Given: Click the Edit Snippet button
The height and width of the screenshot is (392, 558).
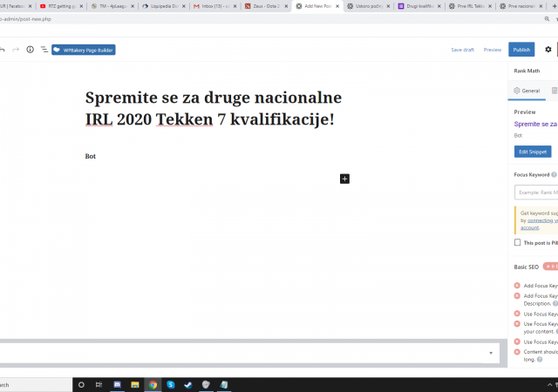Looking at the screenshot, I should tap(533, 152).
